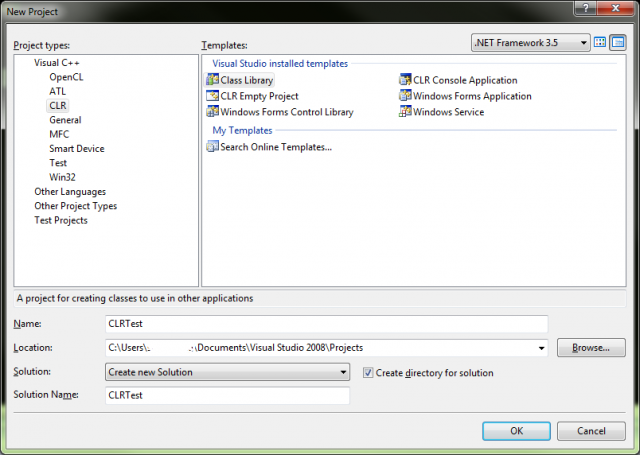Select General project type

(65, 120)
